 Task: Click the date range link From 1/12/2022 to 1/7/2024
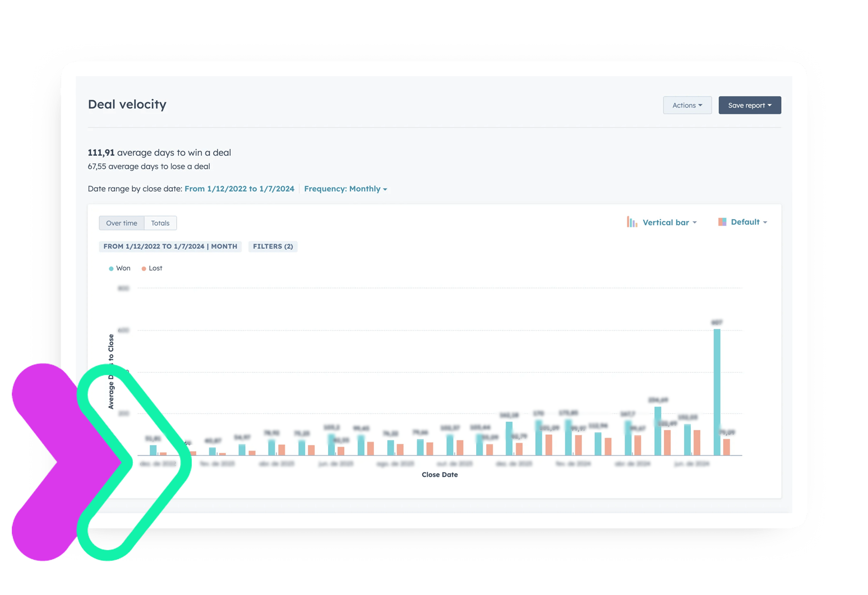(239, 189)
